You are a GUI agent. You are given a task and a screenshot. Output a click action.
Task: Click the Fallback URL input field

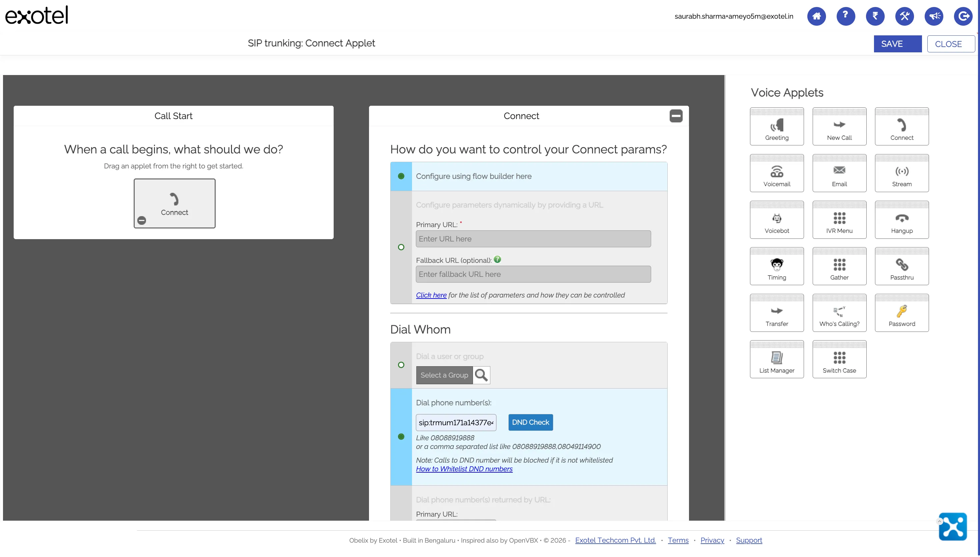(533, 274)
